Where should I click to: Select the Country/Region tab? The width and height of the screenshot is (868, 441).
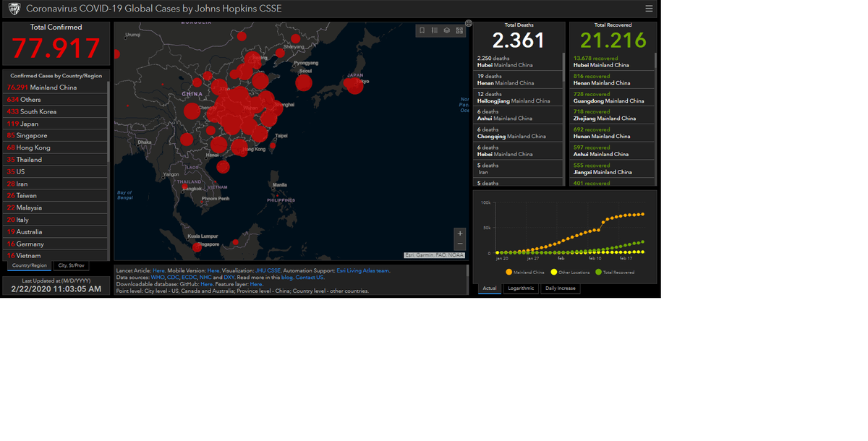click(30, 265)
